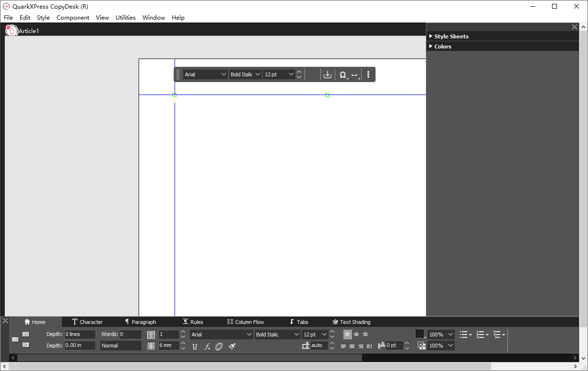
Task: Click the 6 mm gutter width field
Action: (169, 346)
